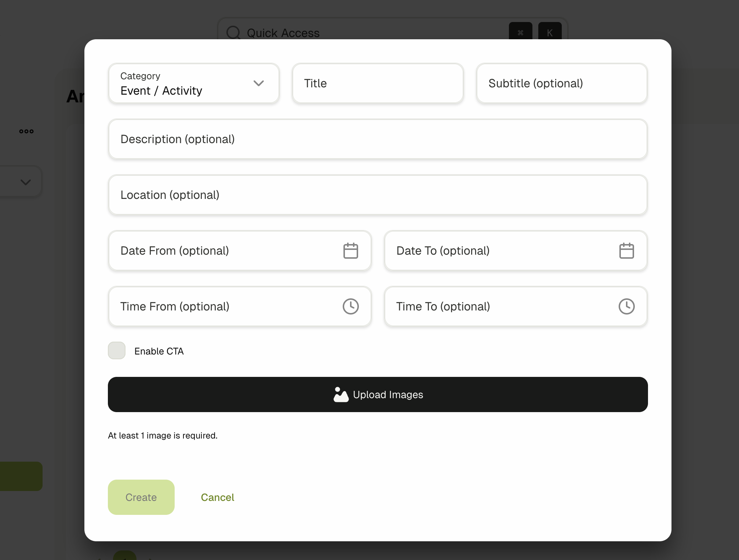Open the Date From calendar icon
Image resolution: width=739 pixels, height=560 pixels.
350,251
